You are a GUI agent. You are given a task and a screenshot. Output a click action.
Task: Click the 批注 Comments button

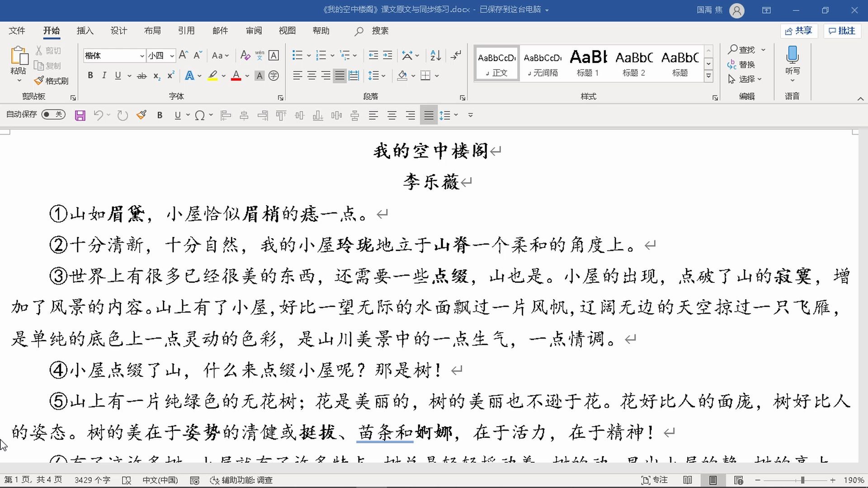[842, 30]
